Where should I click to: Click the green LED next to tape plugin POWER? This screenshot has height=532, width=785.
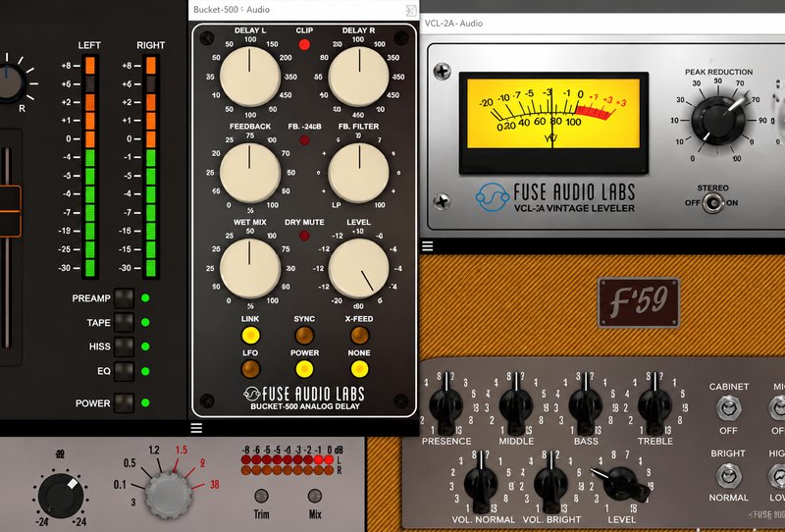pyautogui.click(x=145, y=402)
